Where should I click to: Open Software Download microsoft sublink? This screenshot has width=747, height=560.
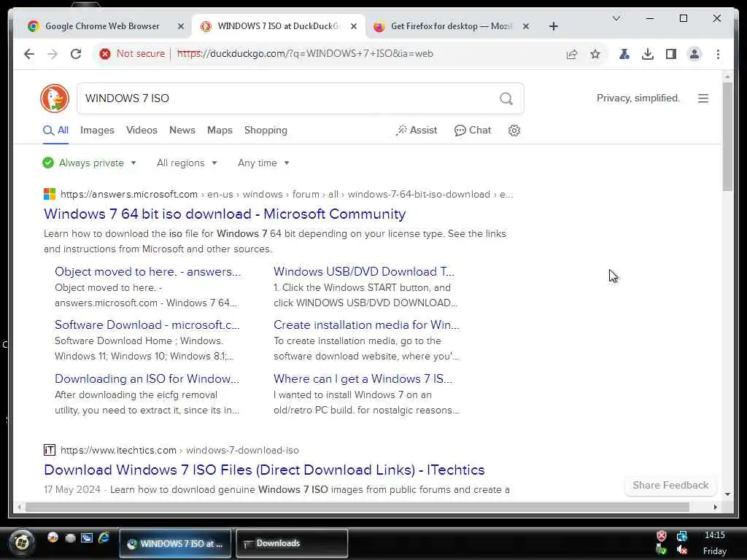click(x=147, y=324)
